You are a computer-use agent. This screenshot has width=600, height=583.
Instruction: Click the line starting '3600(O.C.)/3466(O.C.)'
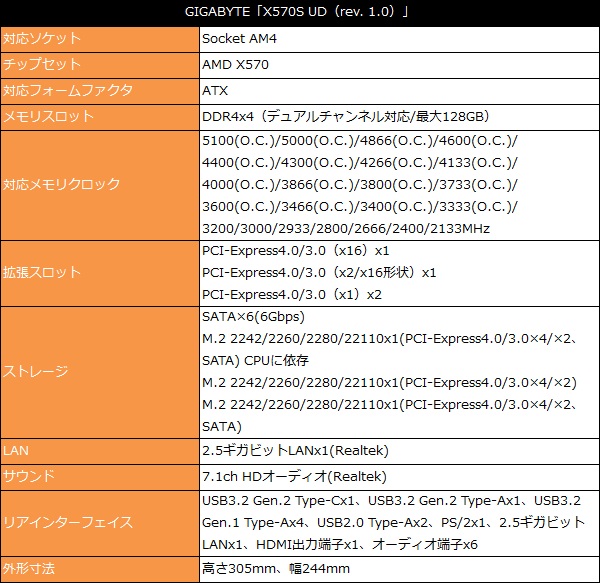click(360, 207)
